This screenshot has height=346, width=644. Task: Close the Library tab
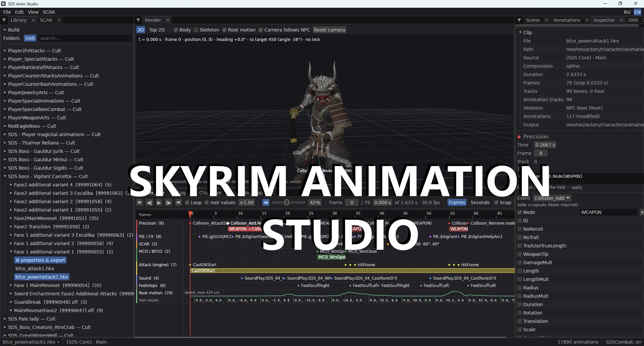coord(33,20)
